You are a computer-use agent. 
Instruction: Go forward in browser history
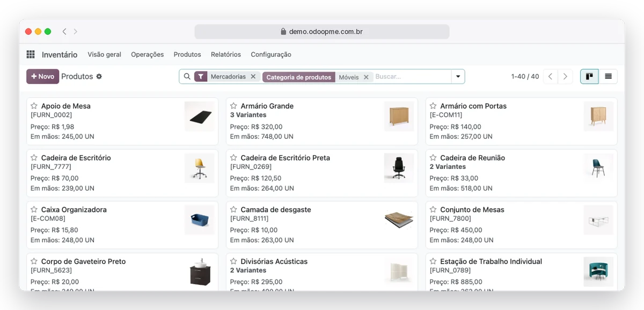(x=76, y=32)
